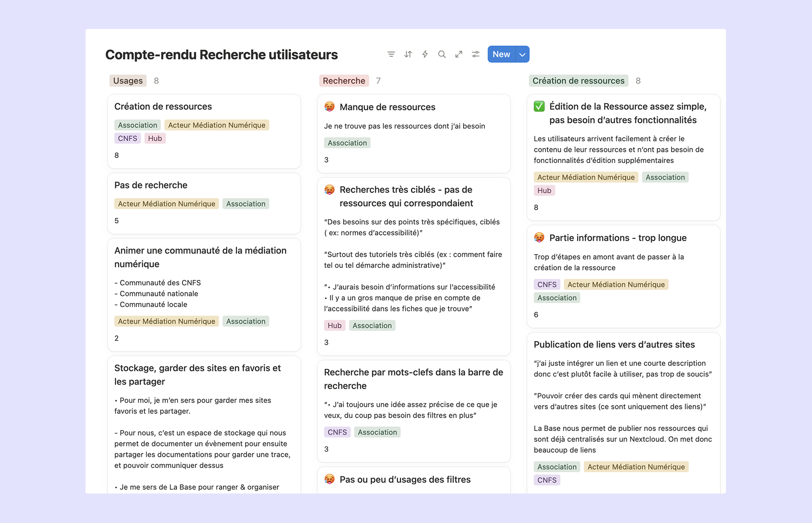812x523 pixels.
Task: Click the line "- Communauté des CNFS"
Action: point(158,283)
